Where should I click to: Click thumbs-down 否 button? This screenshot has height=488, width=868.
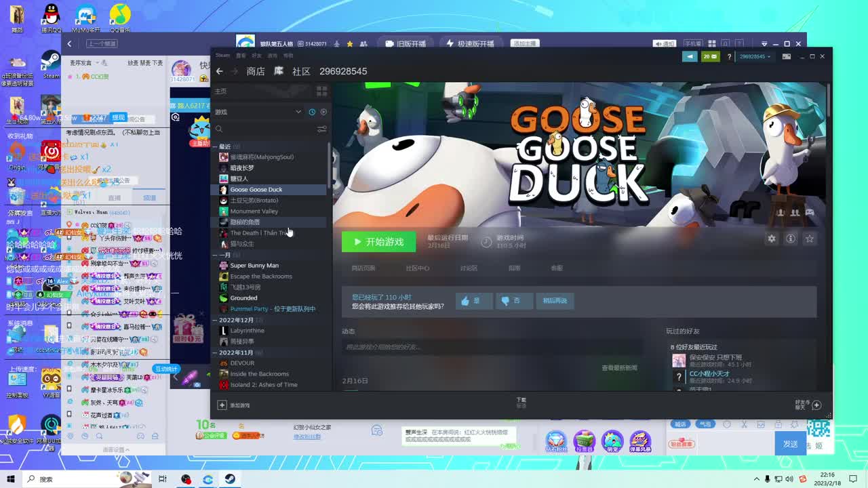point(513,301)
